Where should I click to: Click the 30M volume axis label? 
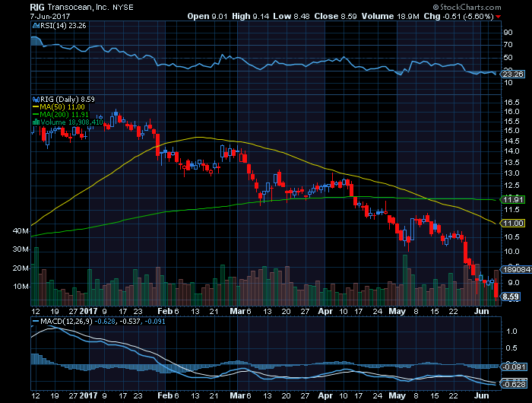21,249
